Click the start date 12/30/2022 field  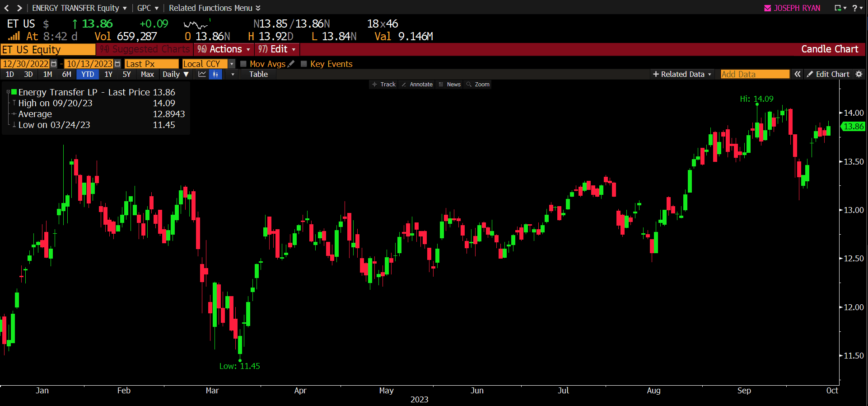(x=26, y=64)
